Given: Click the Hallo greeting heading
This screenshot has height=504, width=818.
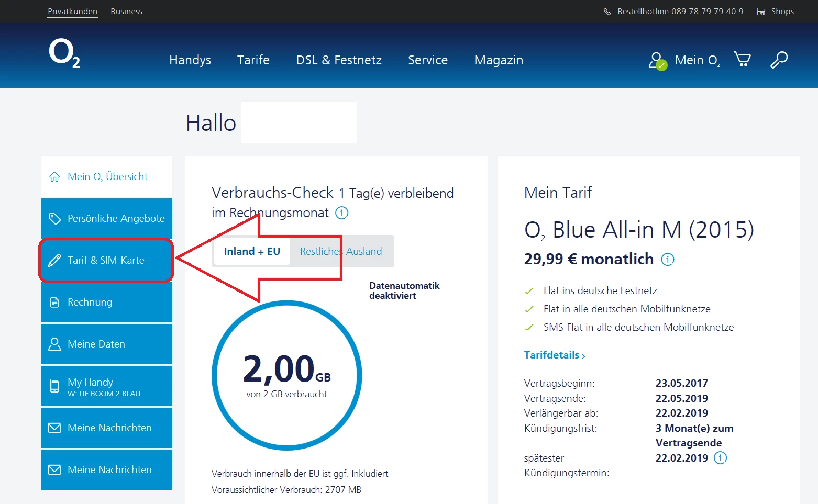Looking at the screenshot, I should (x=211, y=123).
